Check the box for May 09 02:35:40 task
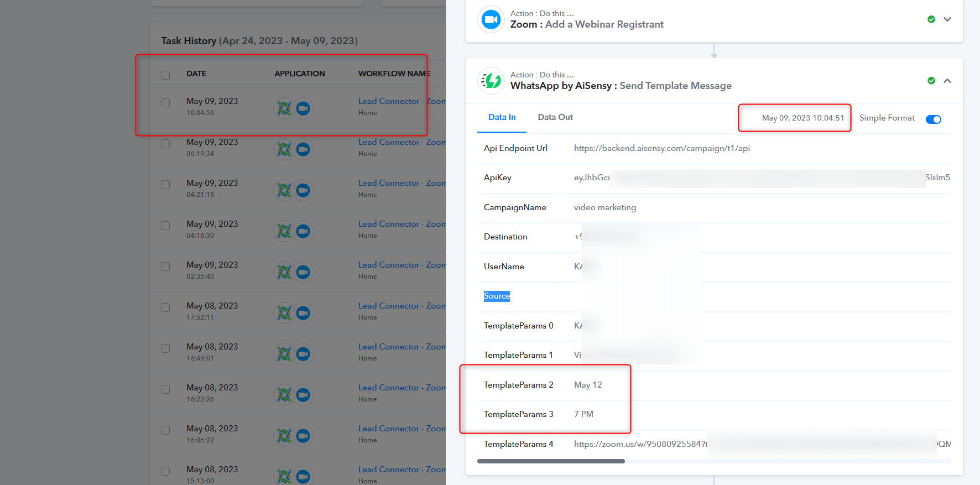980x485 pixels. click(165, 267)
